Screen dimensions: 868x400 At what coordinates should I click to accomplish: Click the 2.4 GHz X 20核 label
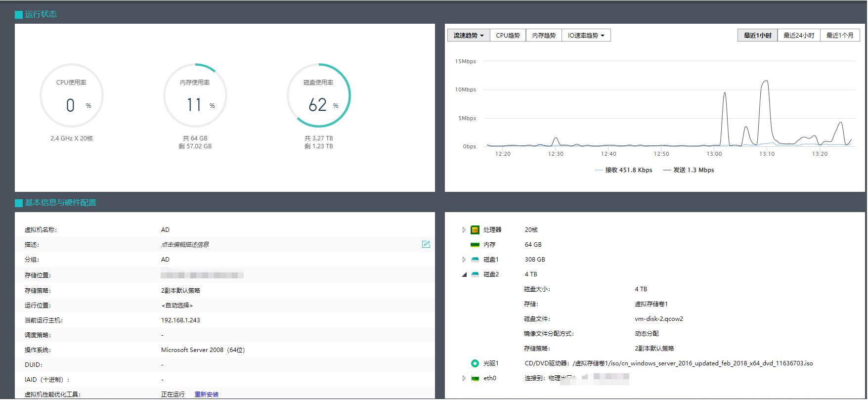click(x=72, y=138)
